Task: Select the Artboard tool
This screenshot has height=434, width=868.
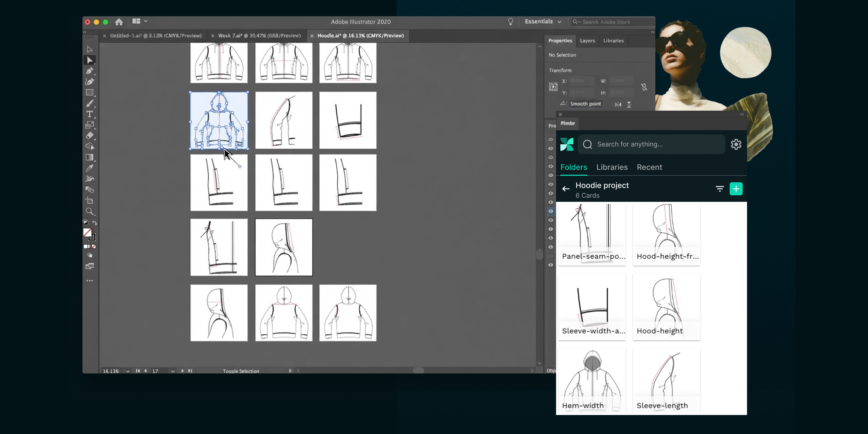Action: (x=90, y=200)
